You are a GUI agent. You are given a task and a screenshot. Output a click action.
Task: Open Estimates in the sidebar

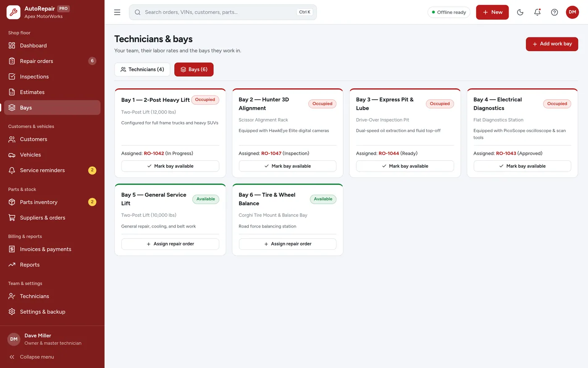coord(52,92)
